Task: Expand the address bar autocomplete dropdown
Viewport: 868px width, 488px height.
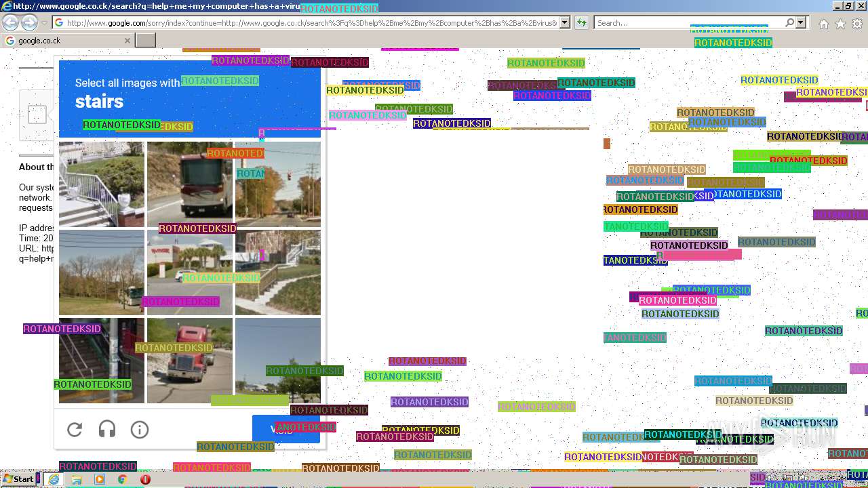Action: [x=565, y=23]
